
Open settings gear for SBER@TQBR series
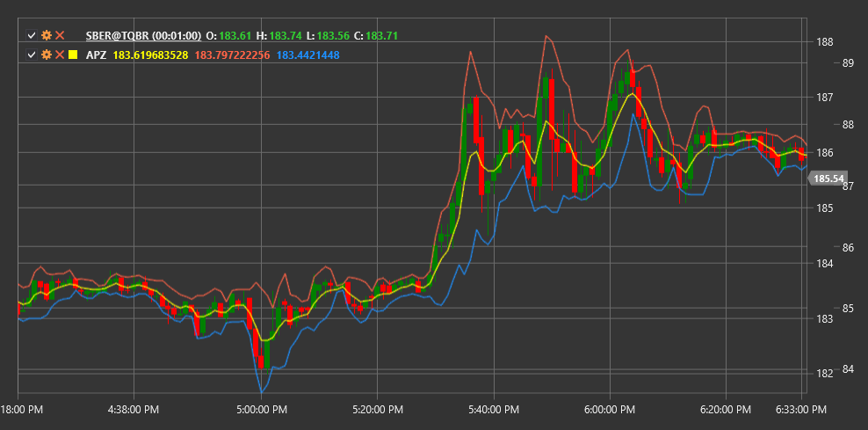(47, 36)
